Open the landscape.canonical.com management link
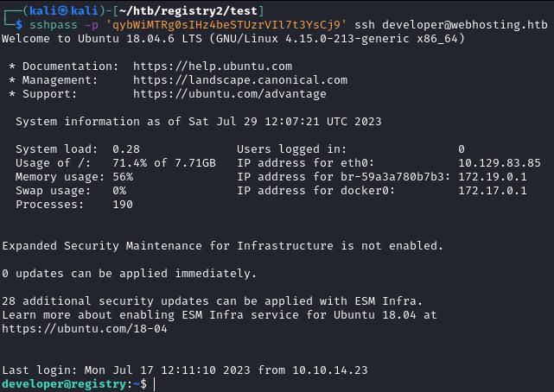554x392 pixels. tap(240, 80)
